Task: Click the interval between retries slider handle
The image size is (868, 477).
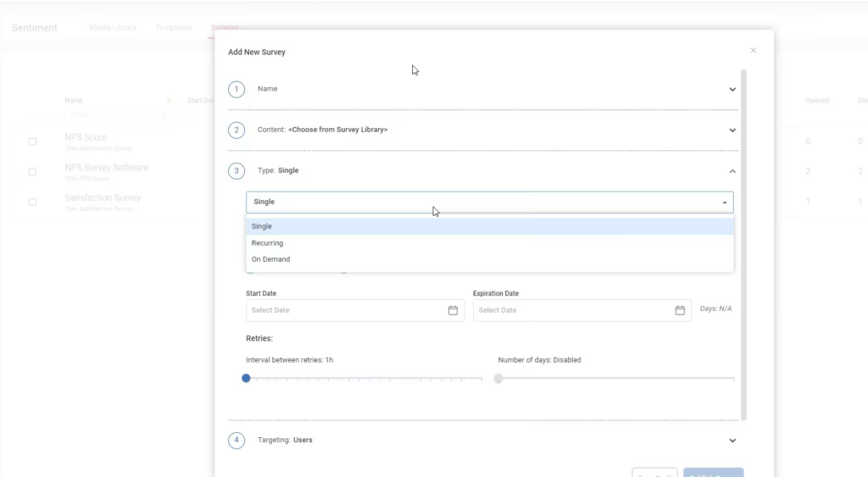Action: [246, 379]
